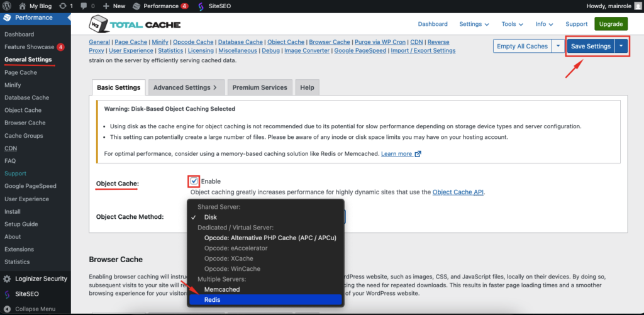Click external link icon beside Learn more

tap(418, 154)
